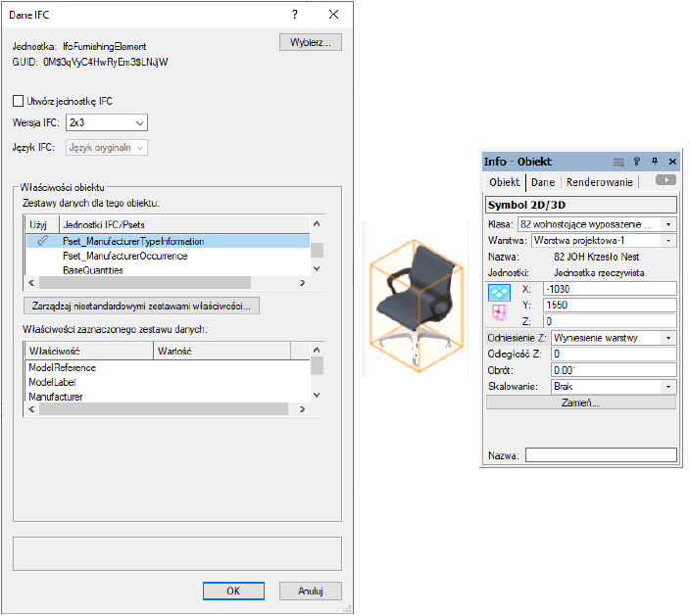Click the pin icon on Info palette
Viewport: 690px width, 616px height.
(x=654, y=162)
